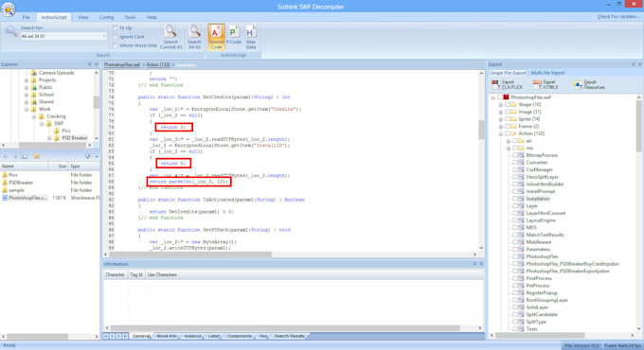Go forward in the explorer file toolbar
This screenshot has width=644, height=350.
(x=15, y=156)
